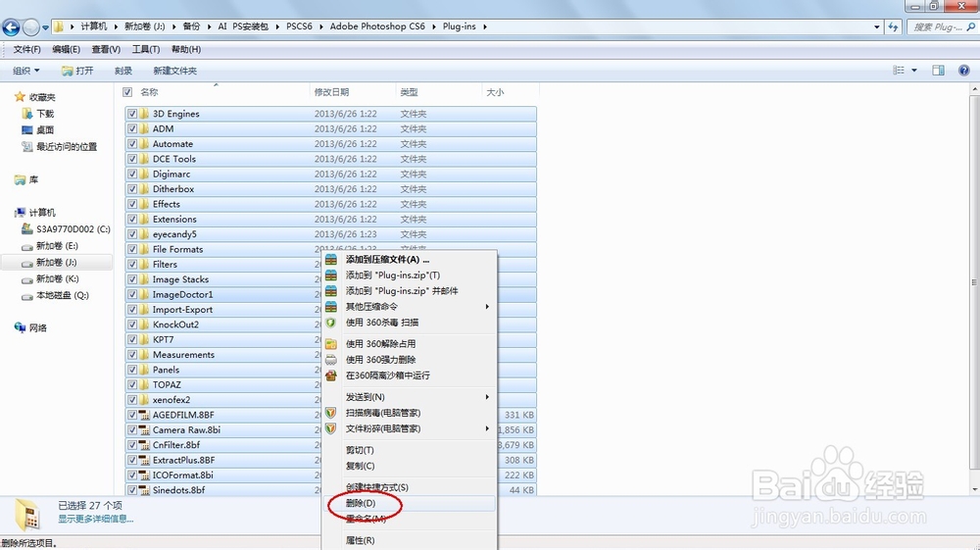
Task: Click the refresh button in address bar
Action: pos(893,26)
